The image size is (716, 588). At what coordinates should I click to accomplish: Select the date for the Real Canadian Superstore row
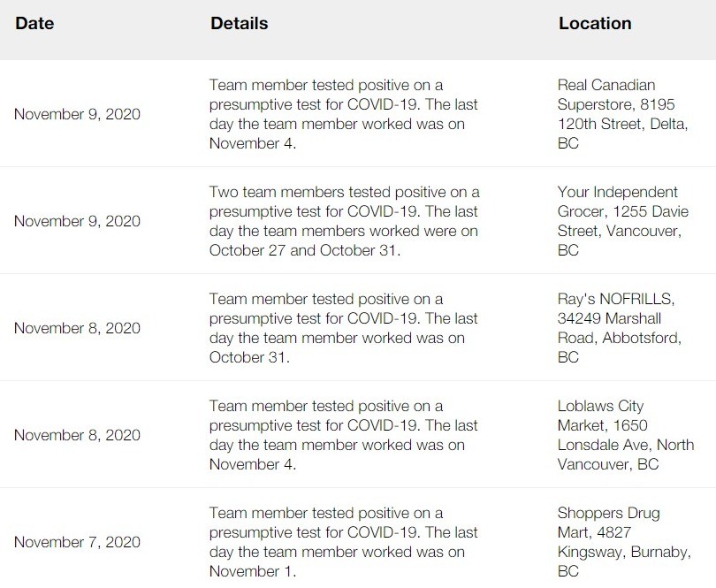point(77,114)
